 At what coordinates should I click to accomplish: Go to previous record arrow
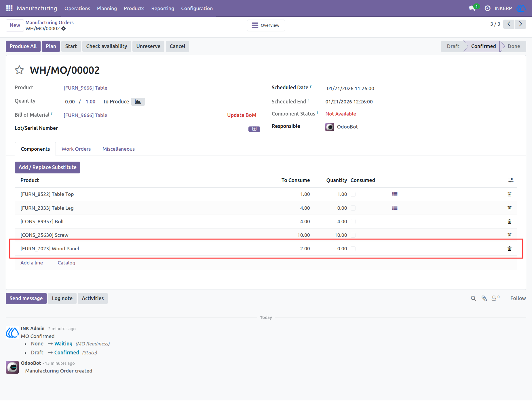509,24
